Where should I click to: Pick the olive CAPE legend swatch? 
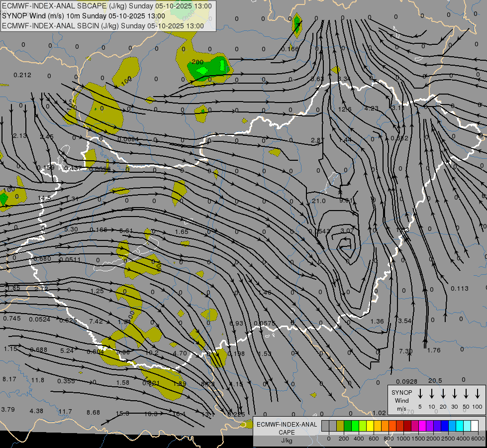click(x=340, y=426)
